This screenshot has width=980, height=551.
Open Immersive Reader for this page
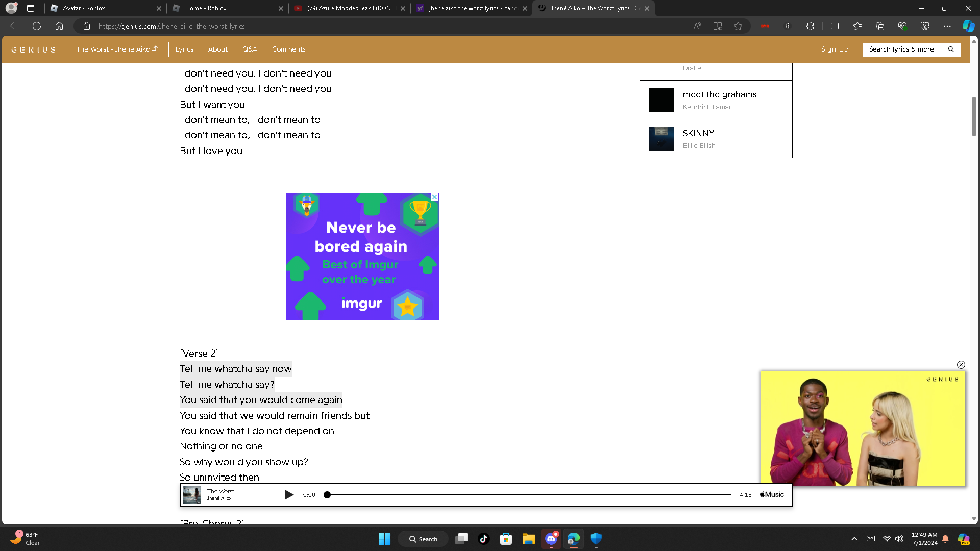click(718, 26)
